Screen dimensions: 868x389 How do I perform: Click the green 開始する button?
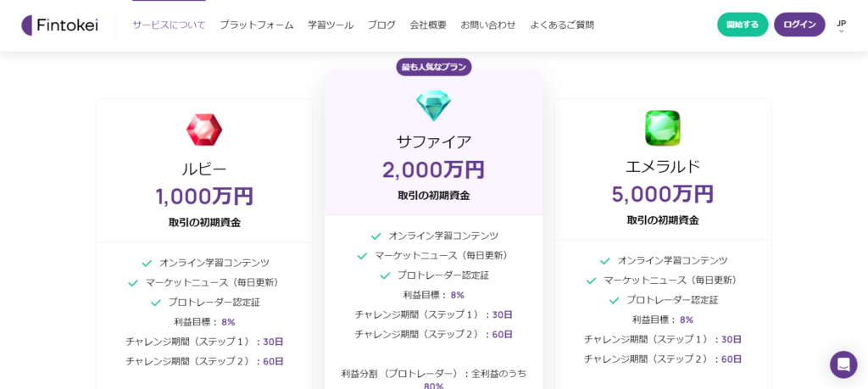click(x=743, y=25)
